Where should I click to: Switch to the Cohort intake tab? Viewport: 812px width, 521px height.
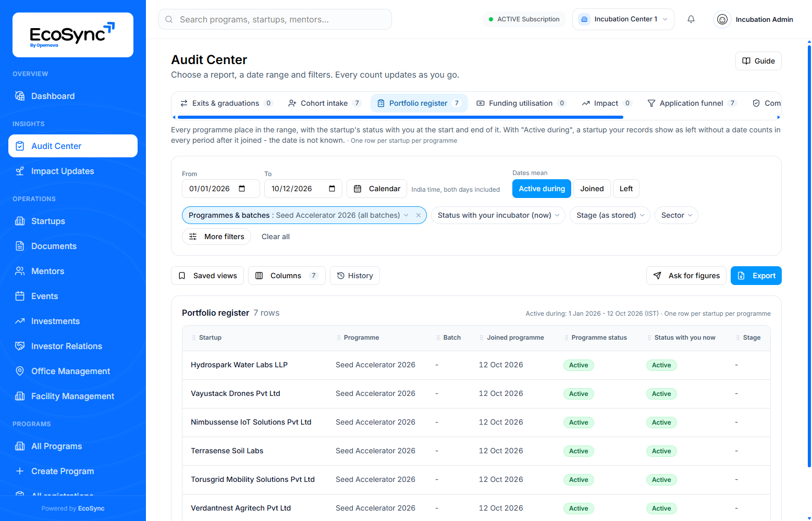tap(325, 103)
